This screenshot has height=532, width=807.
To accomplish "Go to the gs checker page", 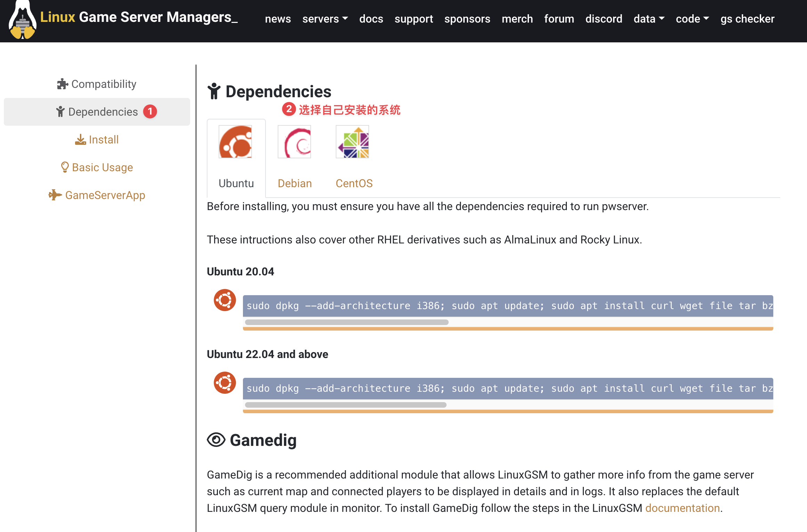I will pos(747,19).
